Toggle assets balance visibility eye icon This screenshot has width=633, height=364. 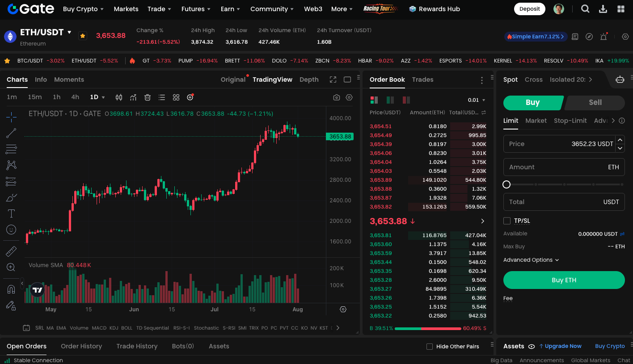532,346
